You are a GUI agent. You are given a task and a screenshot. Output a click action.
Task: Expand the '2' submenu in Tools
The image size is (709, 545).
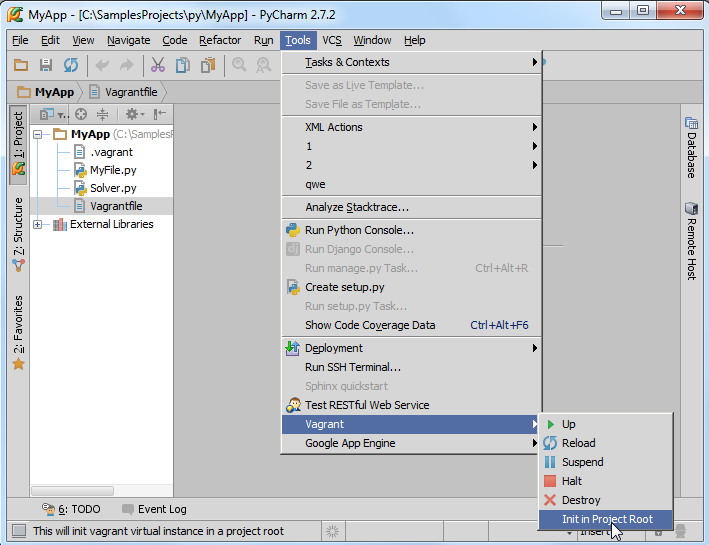coord(411,165)
